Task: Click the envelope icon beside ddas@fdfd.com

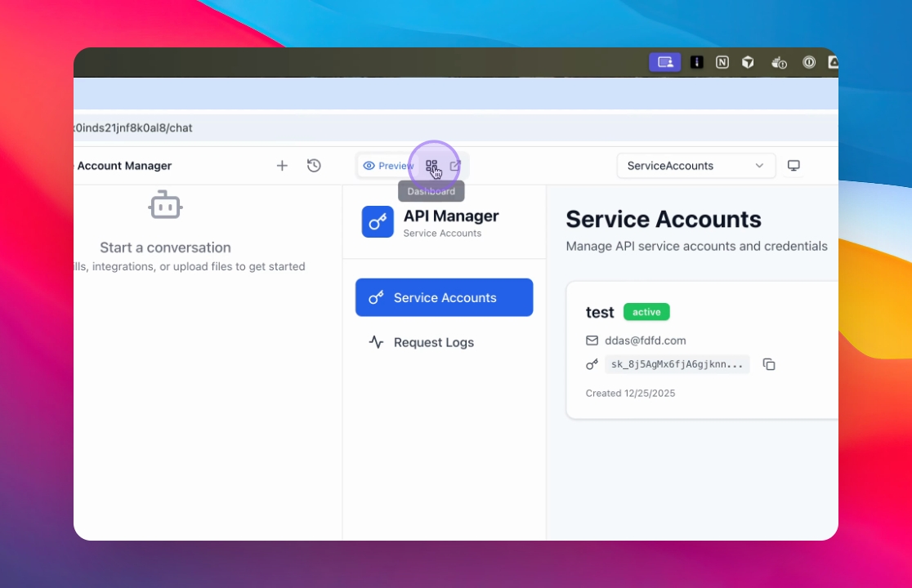Action: pos(592,341)
